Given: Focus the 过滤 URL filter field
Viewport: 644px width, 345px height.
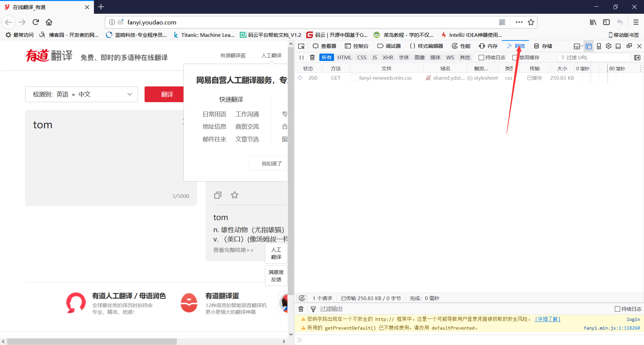Looking at the screenshot, I should pyautogui.click(x=594, y=58).
